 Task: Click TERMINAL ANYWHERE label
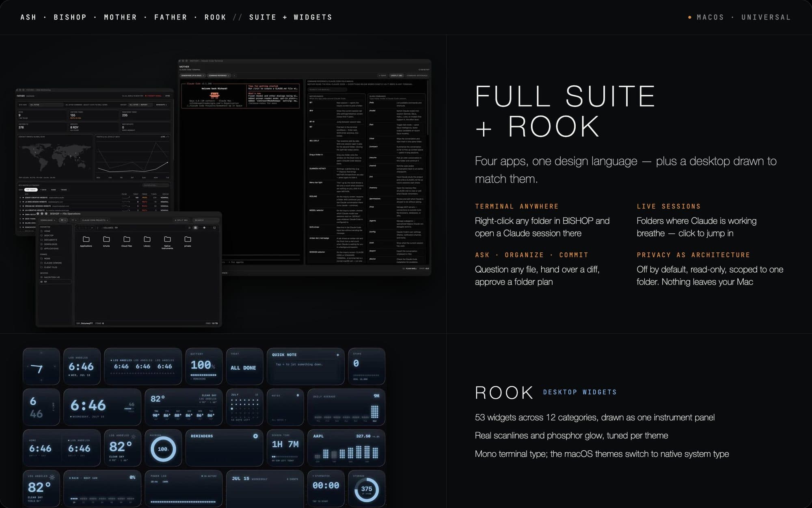point(517,206)
